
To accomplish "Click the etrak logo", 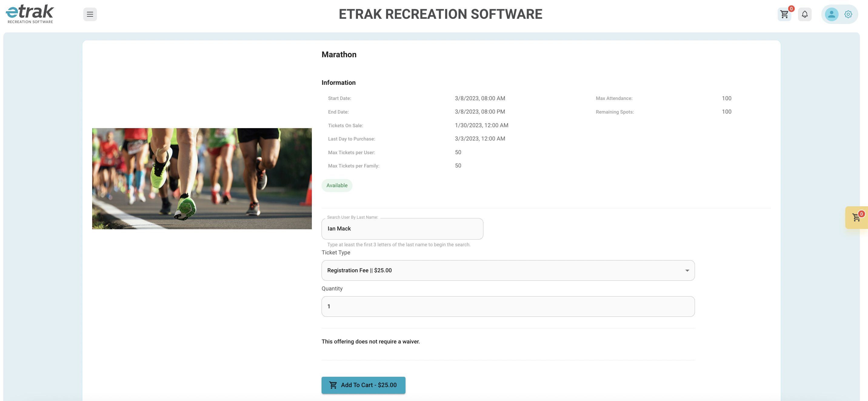I will pyautogui.click(x=30, y=14).
